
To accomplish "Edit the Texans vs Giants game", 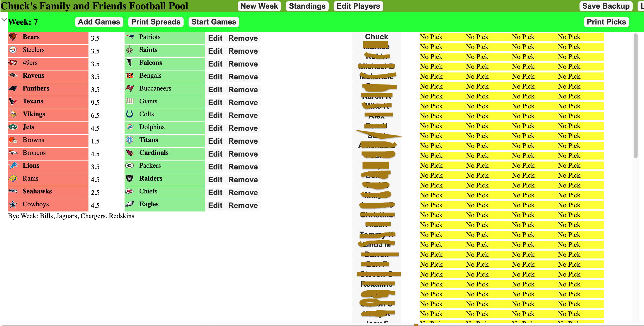I will pos(215,102).
